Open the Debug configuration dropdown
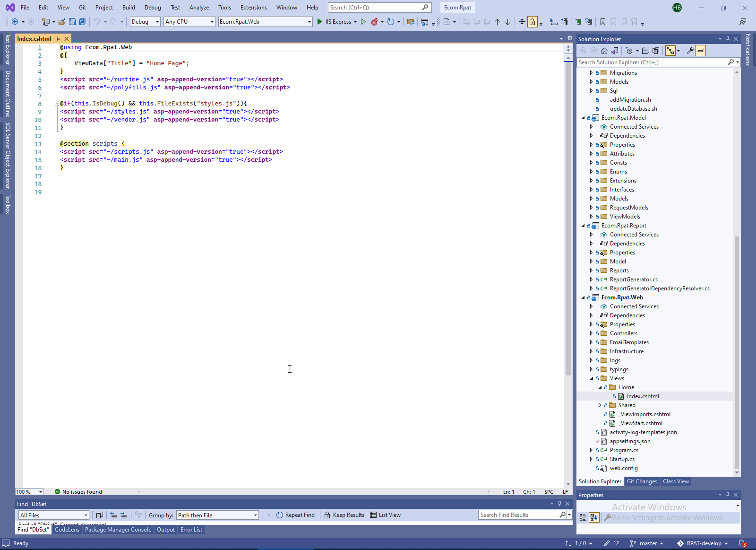 [146, 22]
